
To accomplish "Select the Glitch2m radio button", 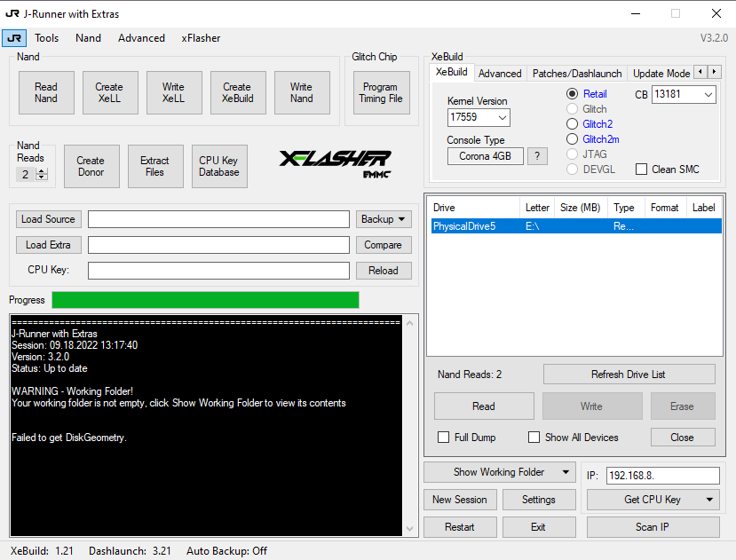I will [572, 139].
